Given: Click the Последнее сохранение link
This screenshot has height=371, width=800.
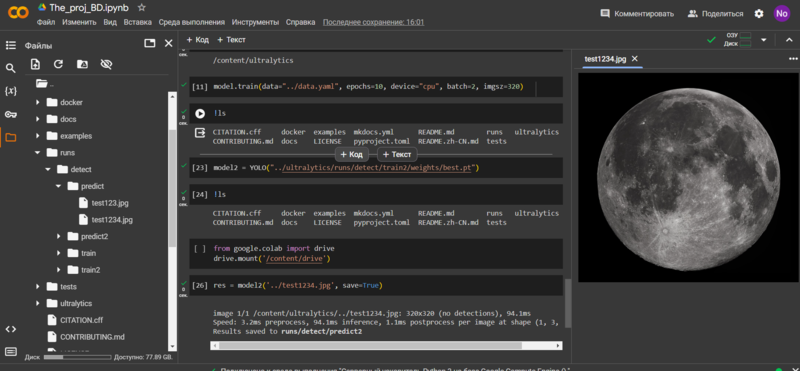Looking at the screenshot, I should (373, 22).
